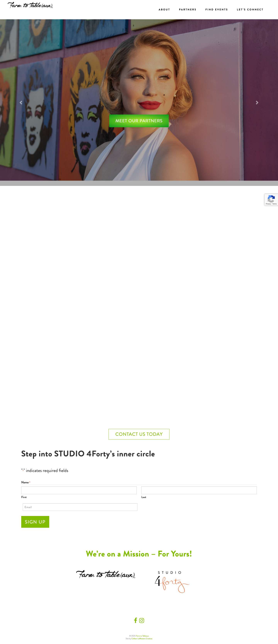The height and width of the screenshot is (644, 278).
Task: Open LET'S CONNECT from the navigation
Action: tap(250, 9)
